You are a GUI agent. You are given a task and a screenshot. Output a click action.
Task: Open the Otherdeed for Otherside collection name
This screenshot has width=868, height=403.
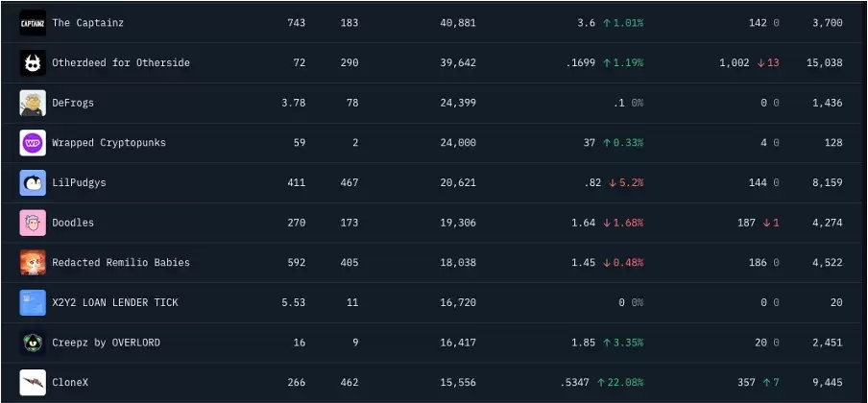[x=121, y=62]
